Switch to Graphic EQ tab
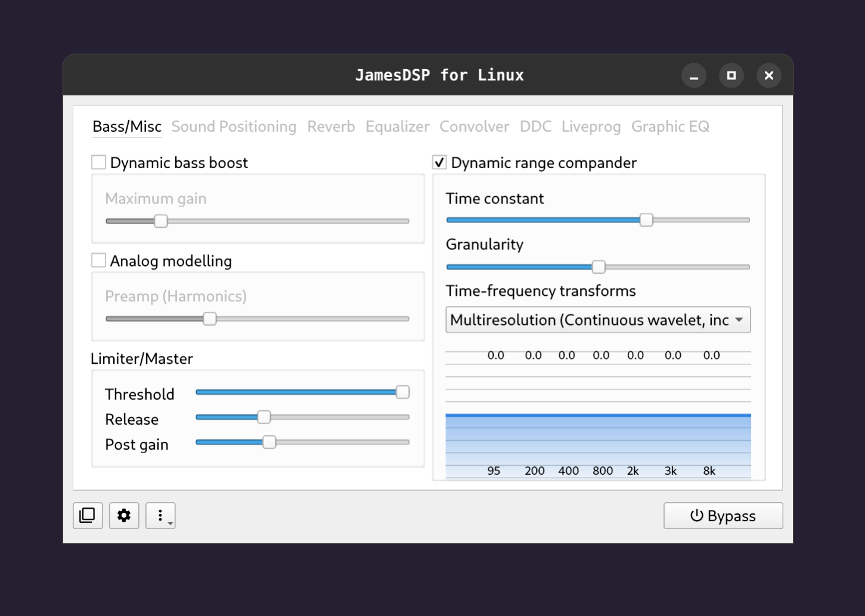 [670, 126]
